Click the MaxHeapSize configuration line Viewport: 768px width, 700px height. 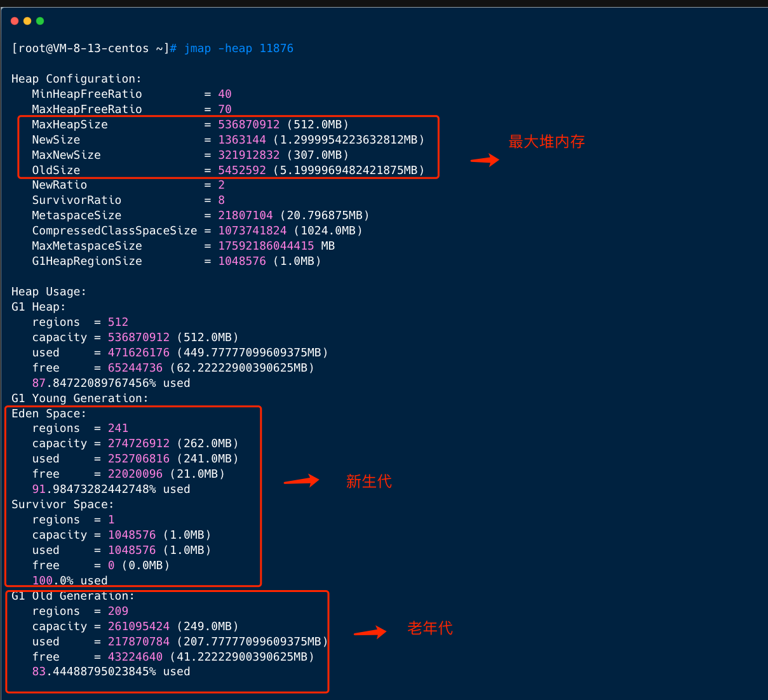point(190,125)
